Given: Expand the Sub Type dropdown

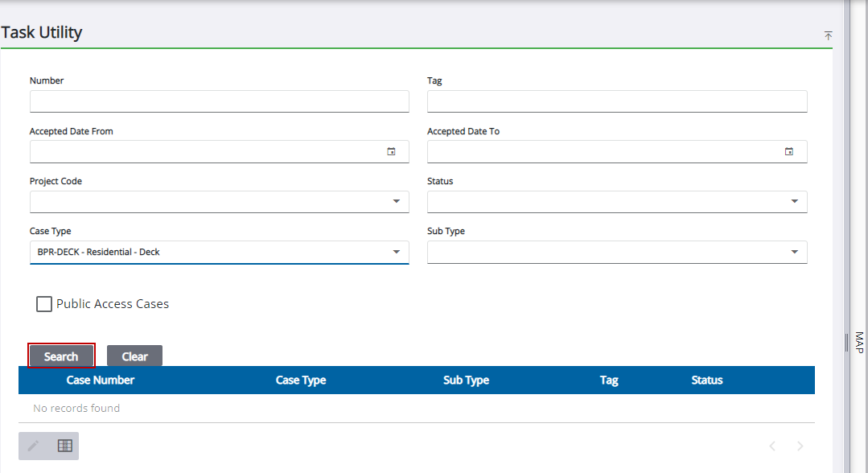Looking at the screenshot, I should pos(794,252).
